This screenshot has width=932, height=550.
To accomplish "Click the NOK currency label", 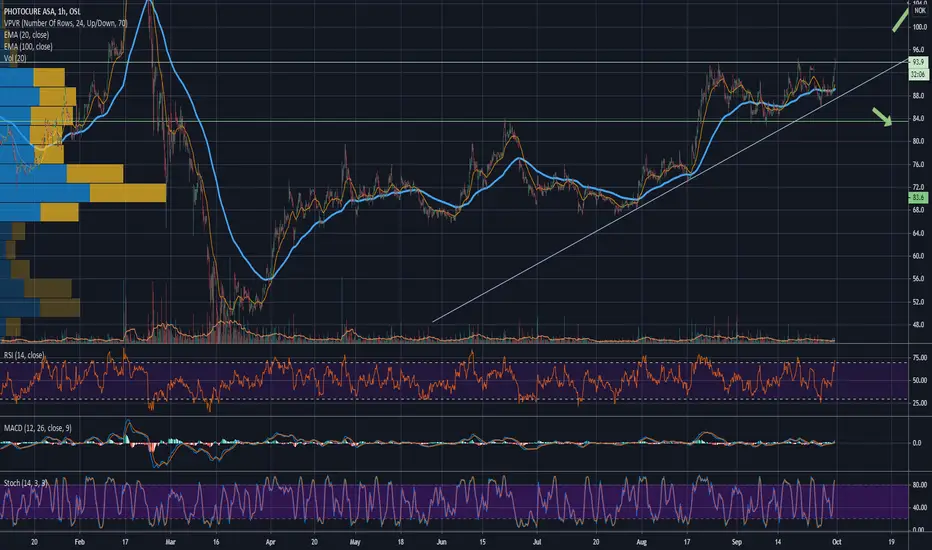I will tap(920, 11).
